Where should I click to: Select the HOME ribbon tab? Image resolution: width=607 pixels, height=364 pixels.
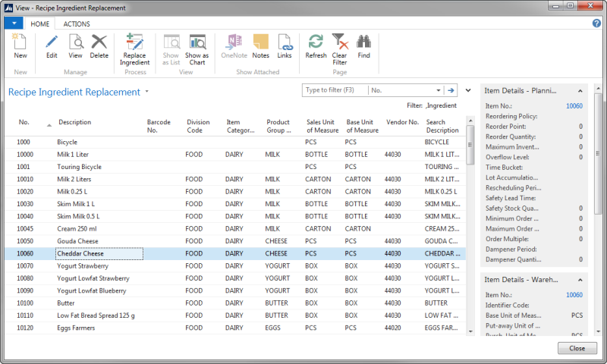tap(41, 24)
